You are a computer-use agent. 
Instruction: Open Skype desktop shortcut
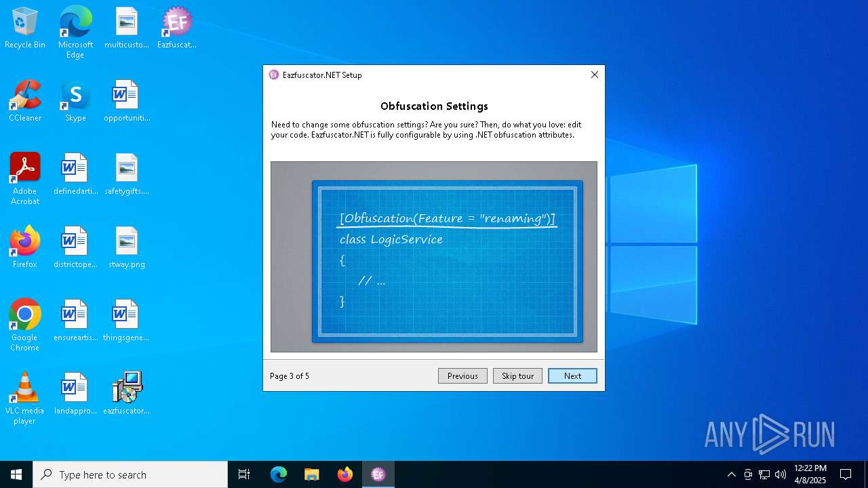[75, 101]
